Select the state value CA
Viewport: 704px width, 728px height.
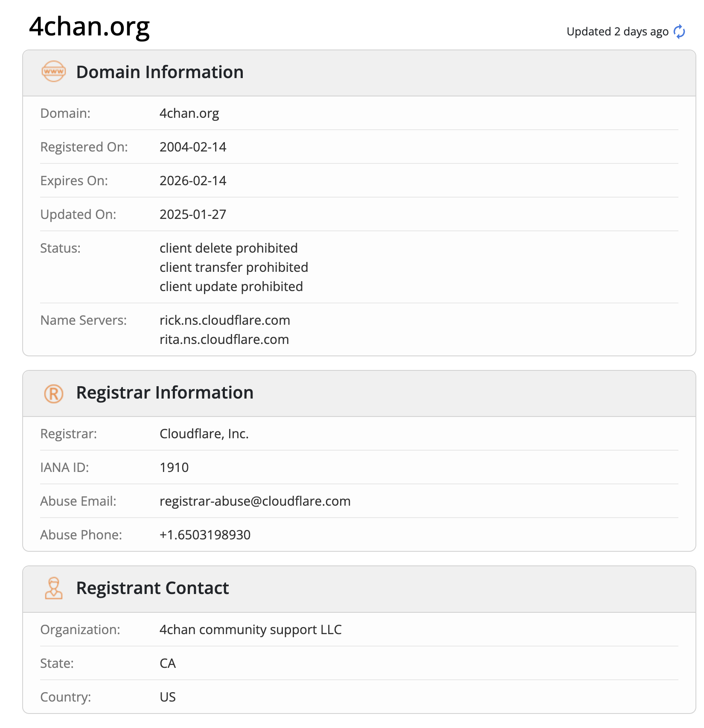tap(168, 663)
